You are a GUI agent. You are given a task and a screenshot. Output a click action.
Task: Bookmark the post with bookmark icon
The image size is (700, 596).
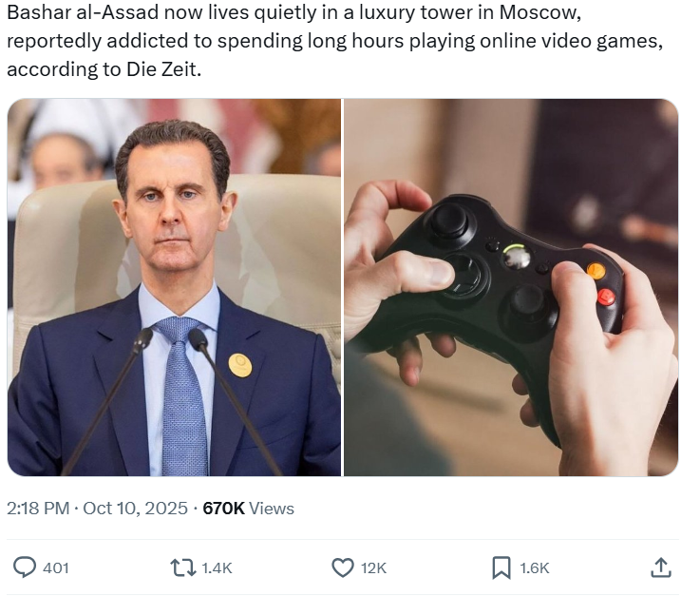501,567
